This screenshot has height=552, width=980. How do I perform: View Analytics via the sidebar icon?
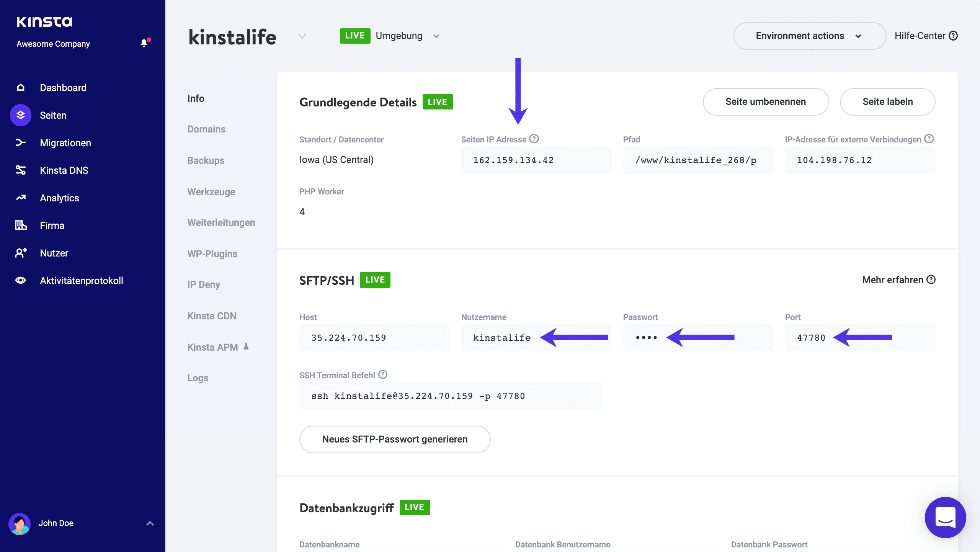pyautogui.click(x=20, y=198)
